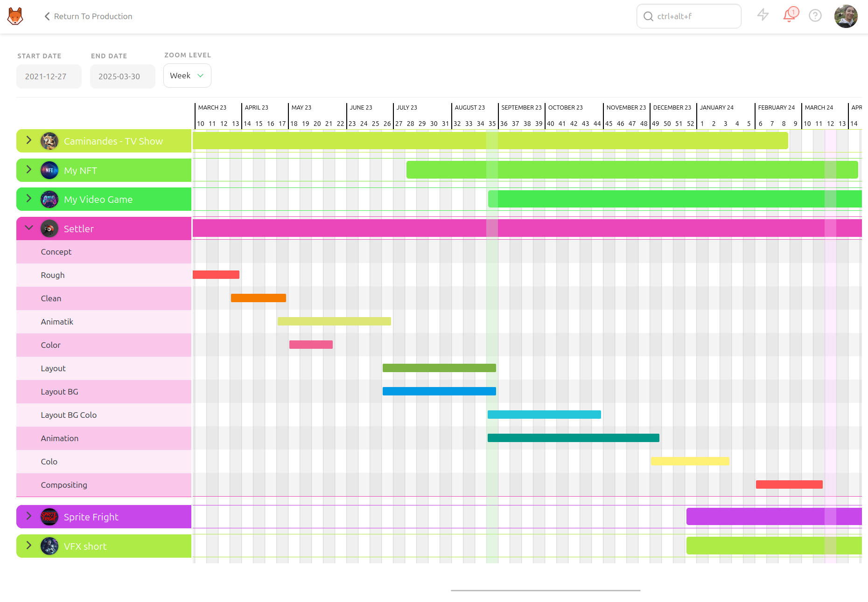The height and width of the screenshot is (602, 868).
Task: Click the Kitsu fox logo
Action: 15,16
